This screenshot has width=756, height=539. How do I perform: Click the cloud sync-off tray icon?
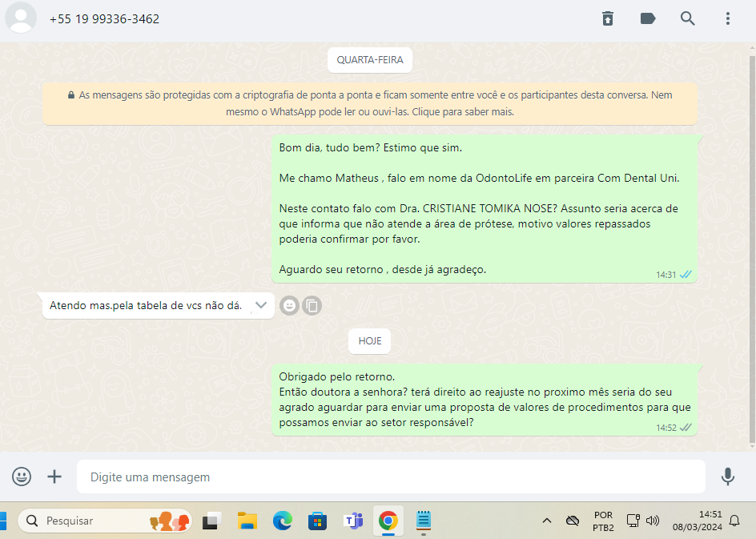(x=573, y=521)
